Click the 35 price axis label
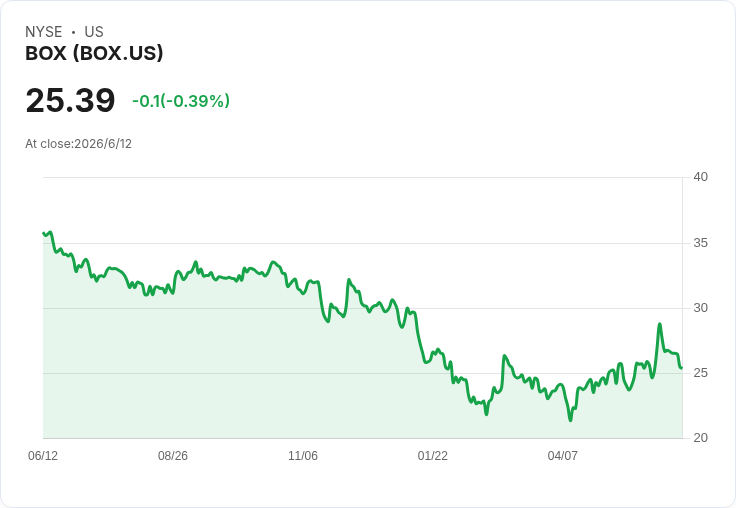736x508 pixels. click(700, 243)
